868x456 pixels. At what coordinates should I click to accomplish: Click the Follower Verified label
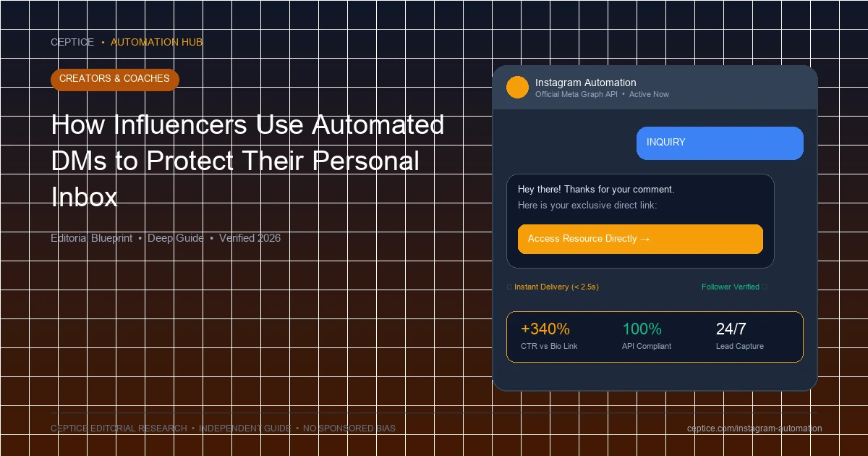pyautogui.click(x=731, y=287)
